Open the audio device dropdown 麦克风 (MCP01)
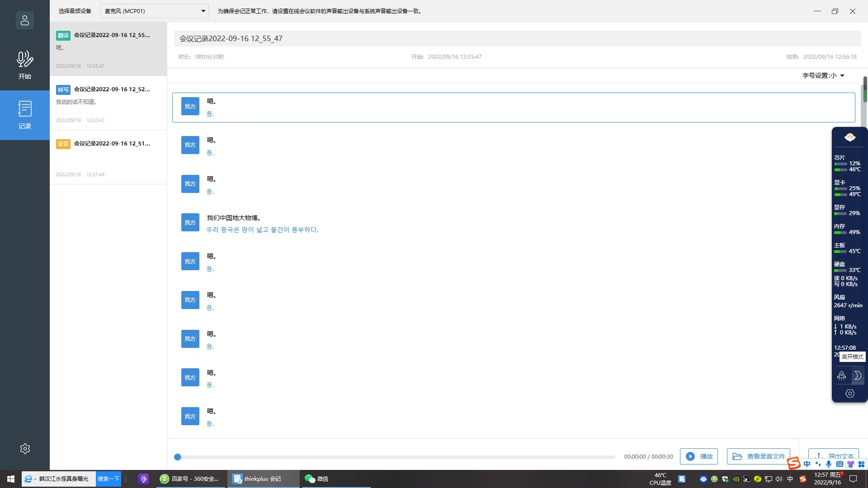868x488 pixels. (154, 11)
